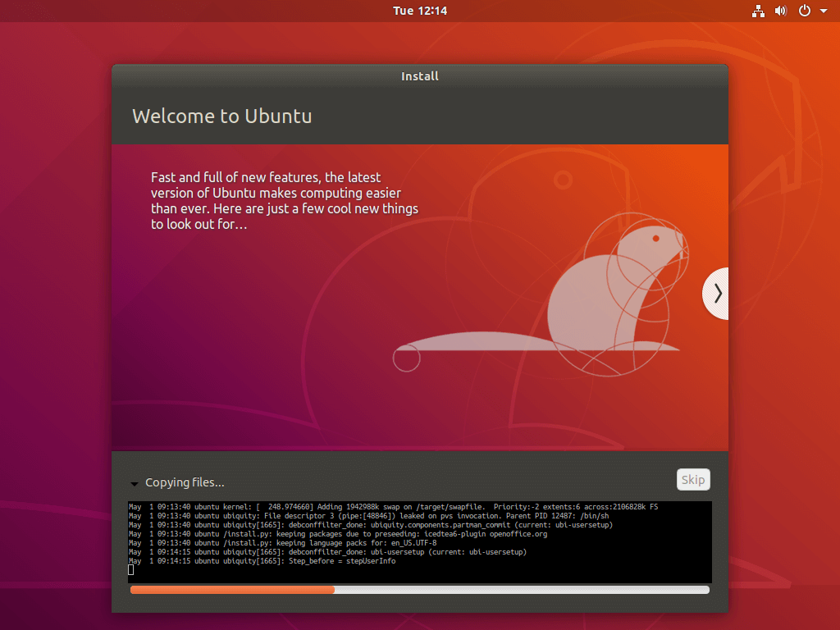The image size is (840, 630).
Task: Click the unfilled gray part of progress bar
Action: [522, 589]
